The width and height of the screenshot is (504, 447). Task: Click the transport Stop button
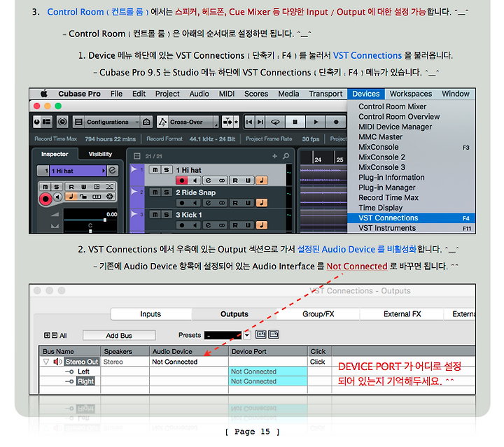[295, 122]
